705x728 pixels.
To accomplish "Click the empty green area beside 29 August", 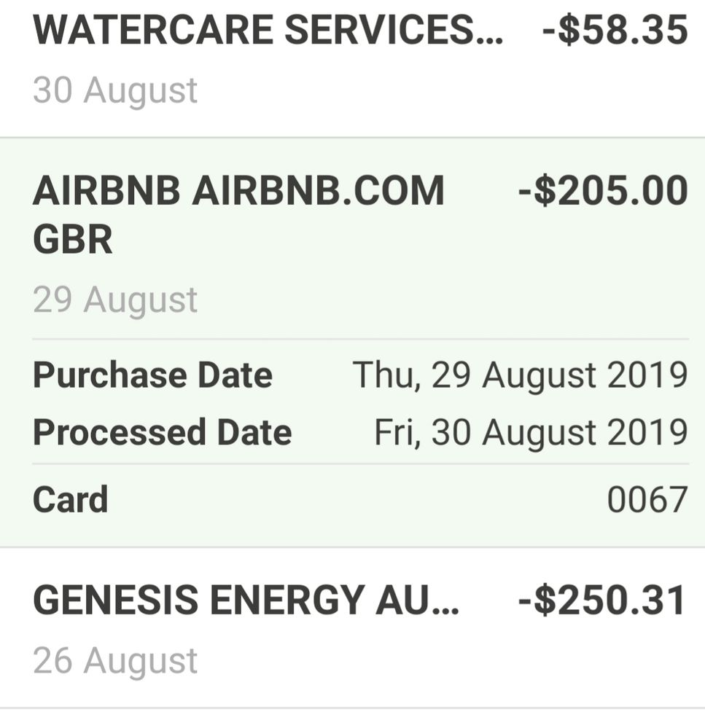I will (x=437, y=300).
